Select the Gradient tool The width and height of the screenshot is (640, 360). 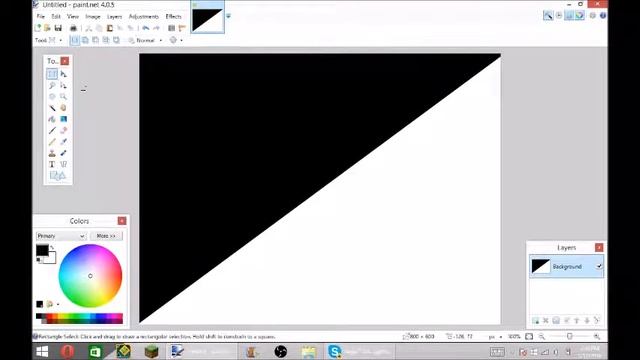pyautogui.click(x=63, y=119)
